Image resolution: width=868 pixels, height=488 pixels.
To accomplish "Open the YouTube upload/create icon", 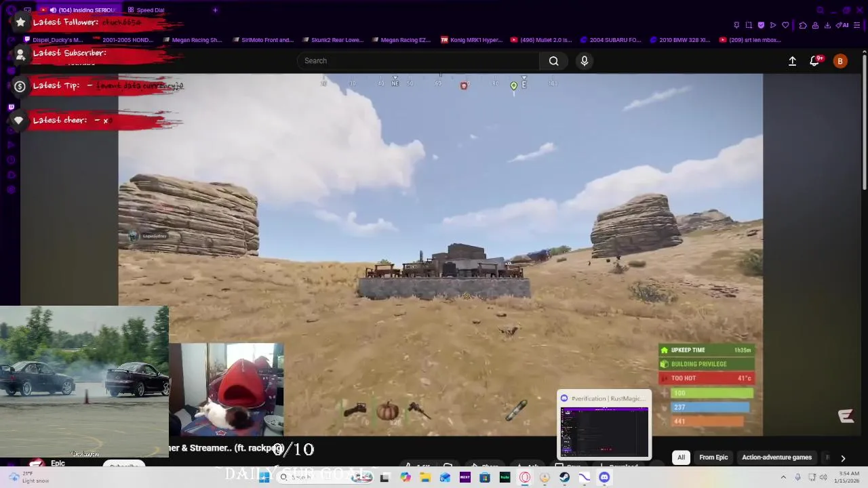I will [x=792, y=61].
